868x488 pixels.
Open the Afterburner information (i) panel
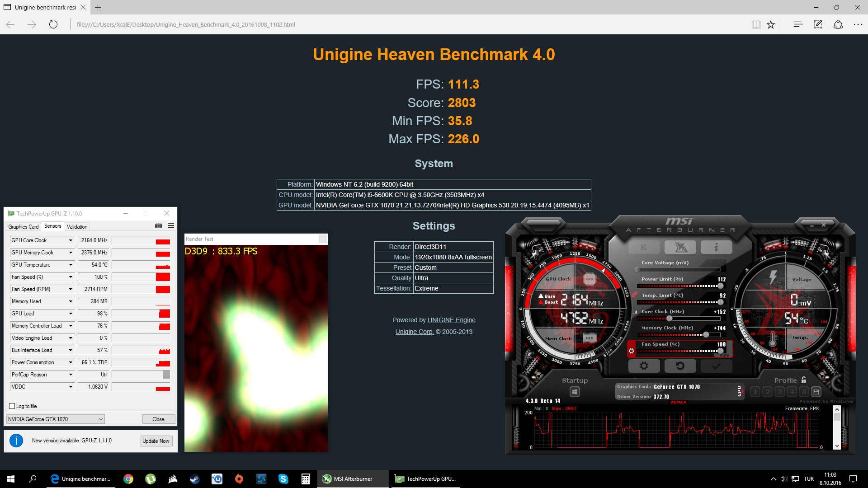(716, 247)
